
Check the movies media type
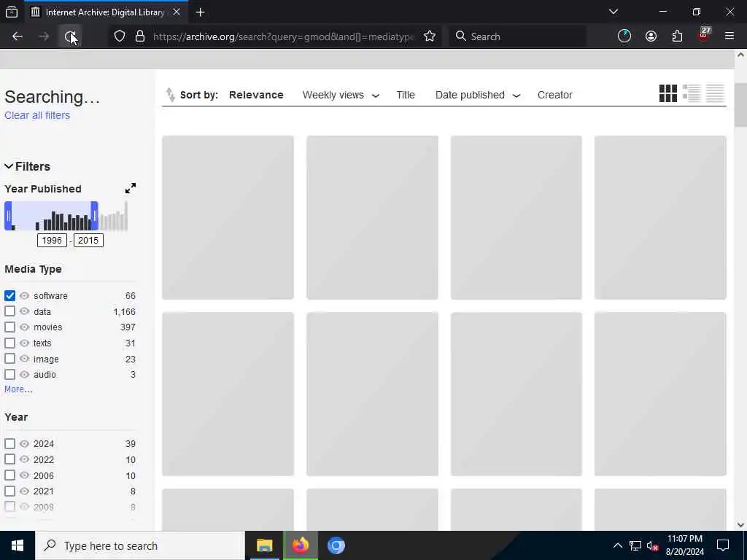click(9, 327)
